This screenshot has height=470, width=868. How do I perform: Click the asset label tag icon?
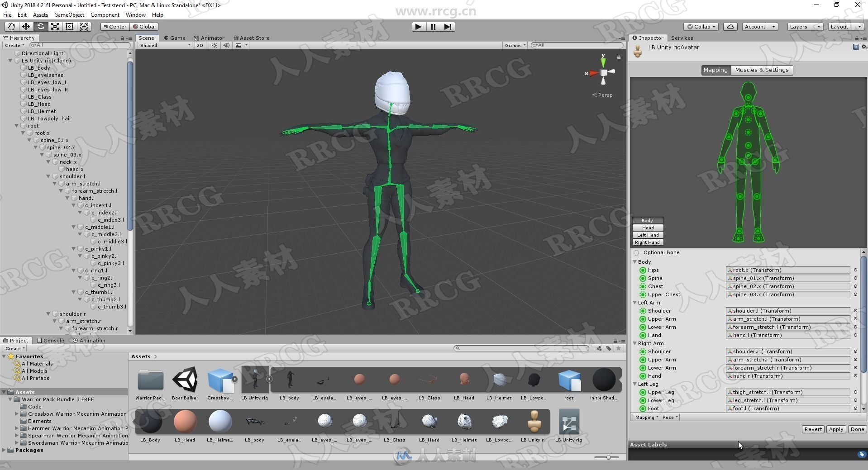pos(861,455)
